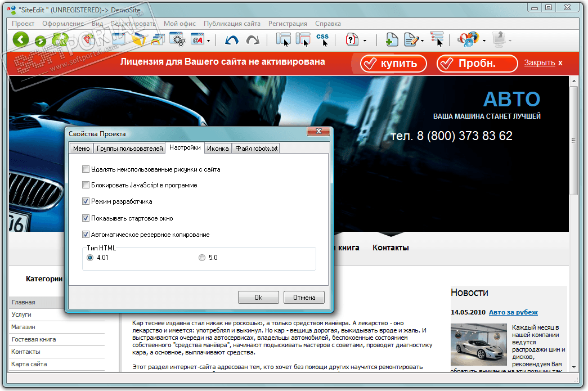Open the 'Проект' menu
The image size is (588, 391).
tap(23, 23)
